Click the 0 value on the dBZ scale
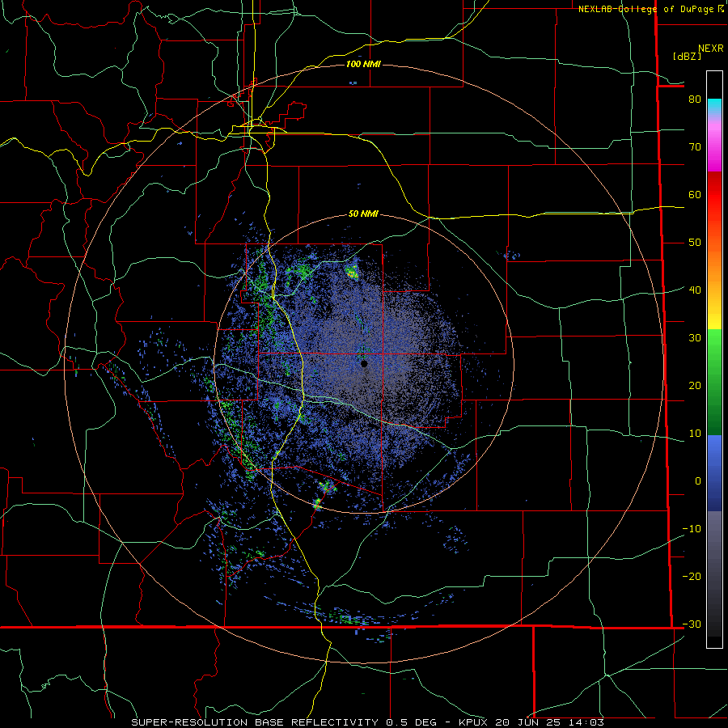This screenshot has width=728, height=728. pyautogui.click(x=698, y=481)
